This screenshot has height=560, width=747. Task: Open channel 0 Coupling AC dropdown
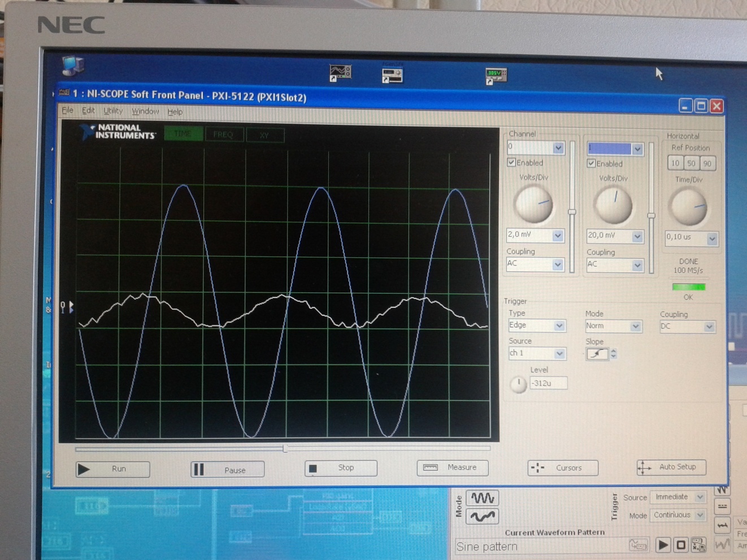(558, 264)
